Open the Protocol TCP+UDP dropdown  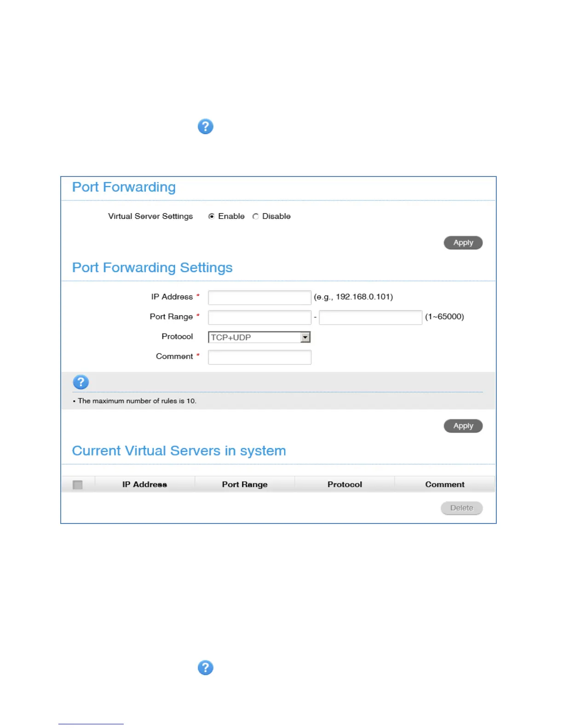pyautogui.click(x=254, y=337)
